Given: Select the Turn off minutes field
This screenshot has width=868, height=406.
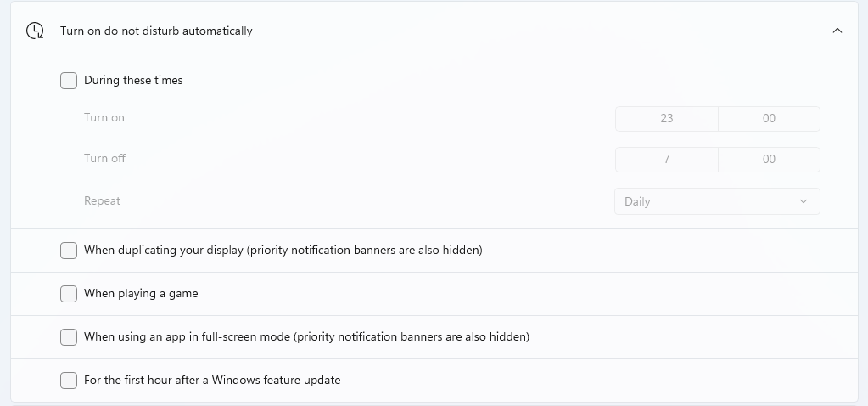Looking at the screenshot, I should pyautogui.click(x=769, y=159).
